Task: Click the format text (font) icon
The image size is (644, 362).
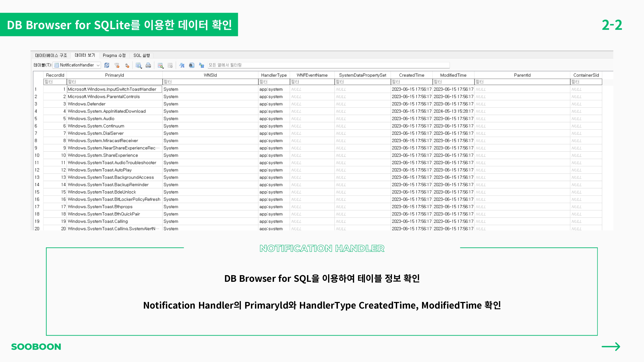Action: pos(182,65)
